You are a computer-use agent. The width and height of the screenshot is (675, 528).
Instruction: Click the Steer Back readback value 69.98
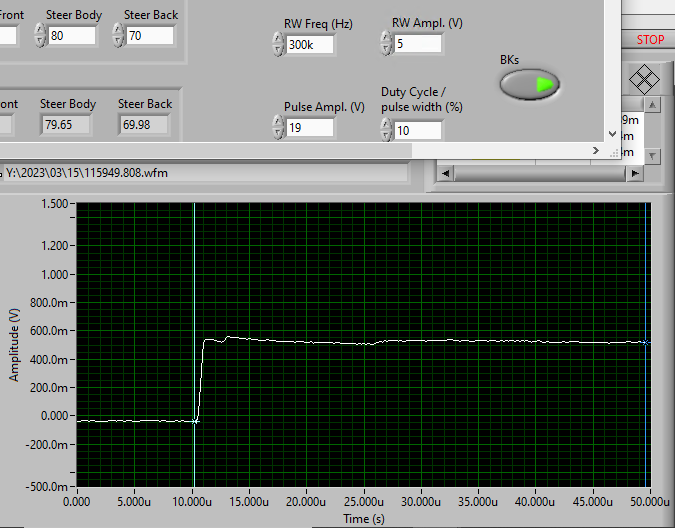point(143,125)
